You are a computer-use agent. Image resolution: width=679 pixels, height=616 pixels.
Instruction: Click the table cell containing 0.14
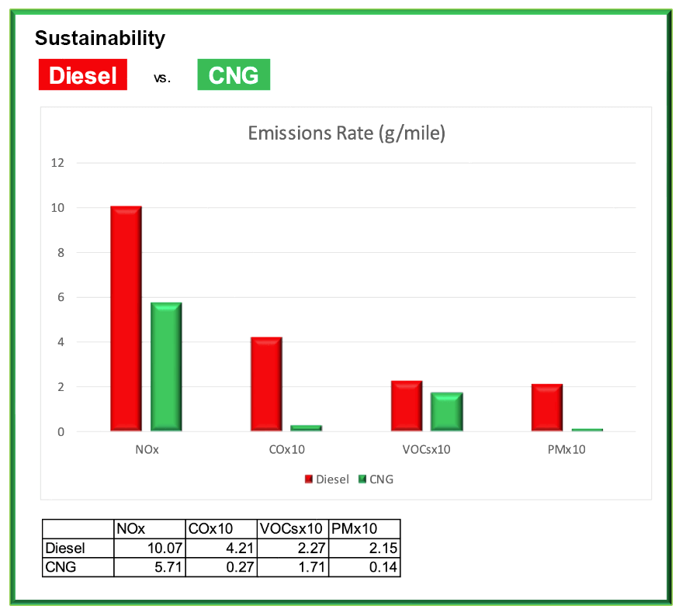(x=365, y=567)
